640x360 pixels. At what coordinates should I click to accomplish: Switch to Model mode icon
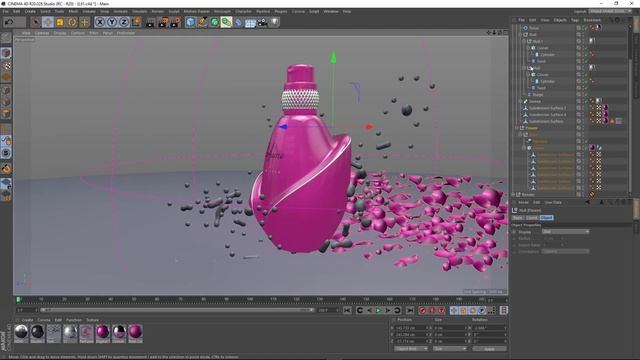pos(6,53)
